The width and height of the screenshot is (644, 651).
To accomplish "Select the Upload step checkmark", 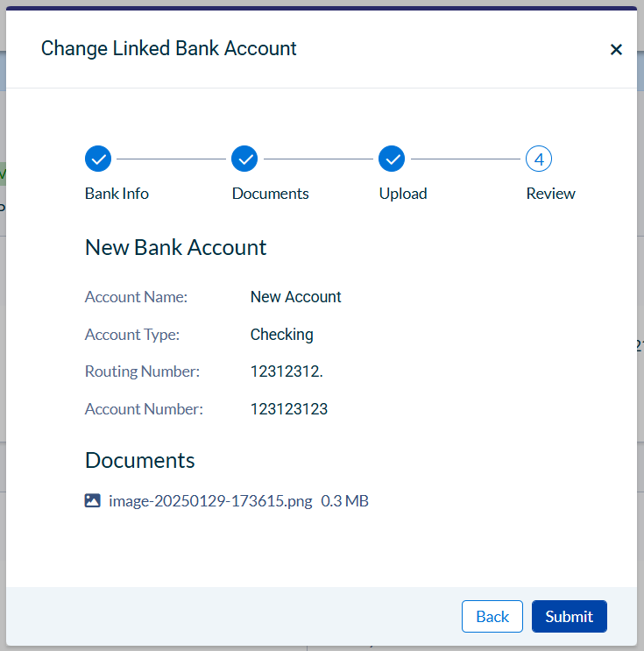I will coord(392,159).
